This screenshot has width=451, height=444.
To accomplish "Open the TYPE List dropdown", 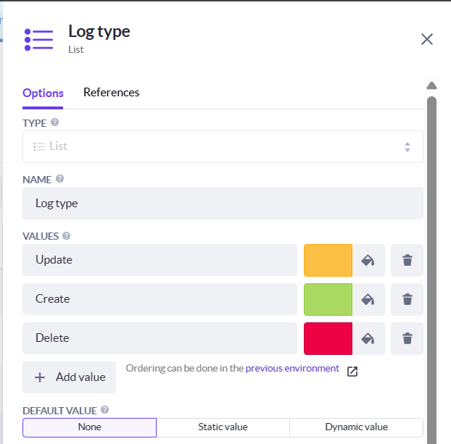I will tap(223, 147).
